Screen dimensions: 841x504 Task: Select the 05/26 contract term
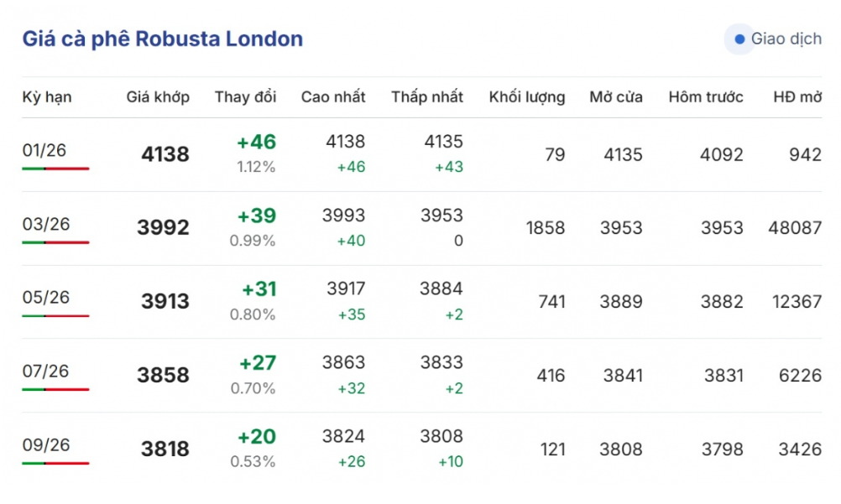point(46,298)
